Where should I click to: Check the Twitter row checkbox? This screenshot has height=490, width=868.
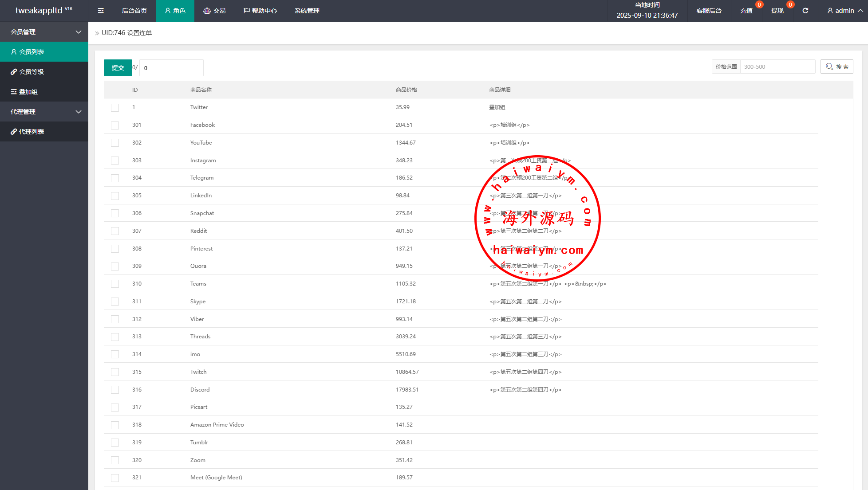coord(115,108)
